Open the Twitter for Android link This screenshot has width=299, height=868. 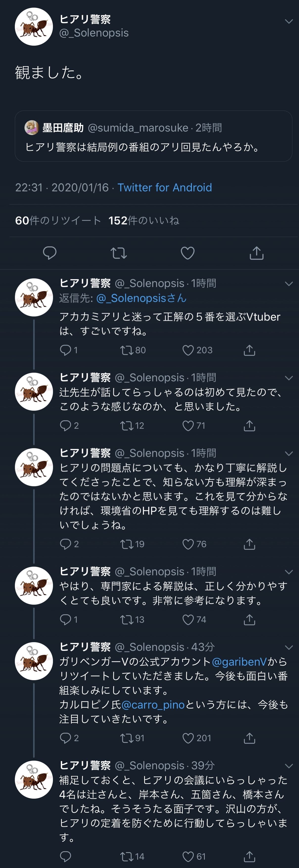(165, 187)
